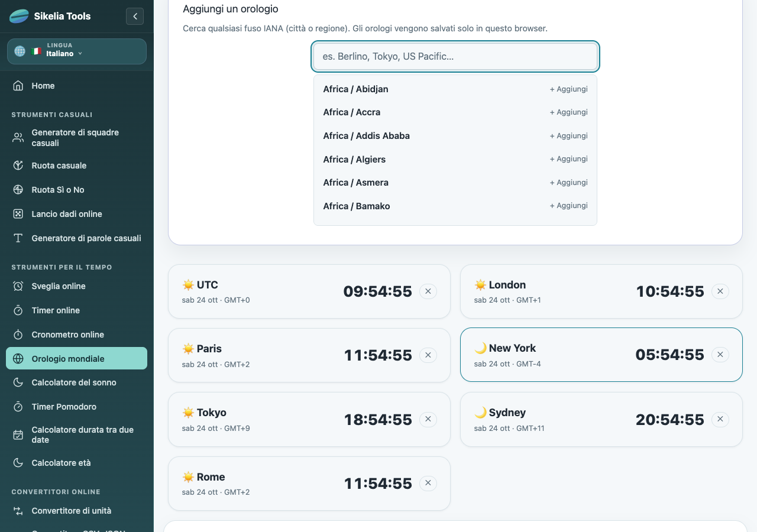Click the Calcolatore età icon
This screenshot has height=532, width=757.
(18, 463)
